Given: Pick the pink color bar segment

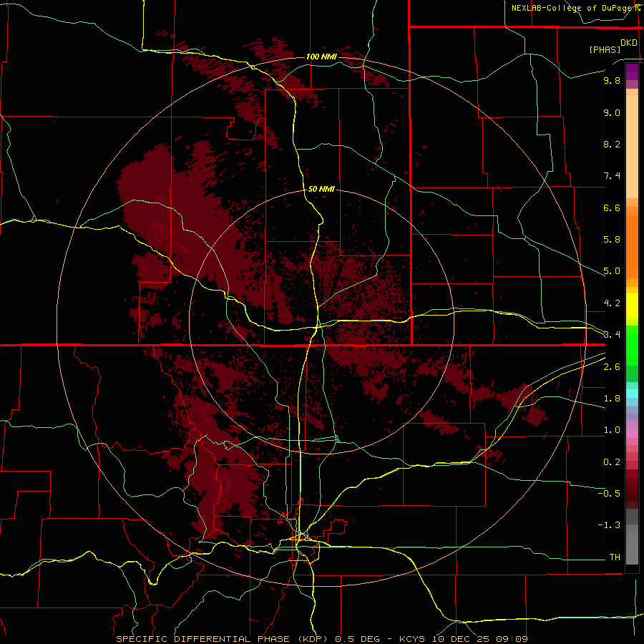Looking at the screenshot, I should point(632,434).
